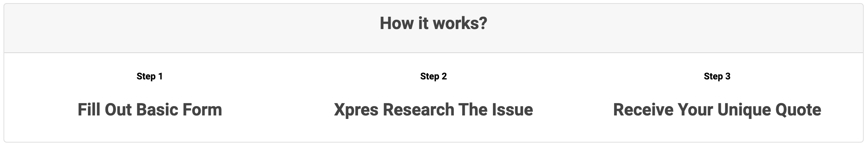Viewport: 868px width, 148px height.
Task: Click the "Receive Your Unique Quote" heading
Action: [717, 110]
